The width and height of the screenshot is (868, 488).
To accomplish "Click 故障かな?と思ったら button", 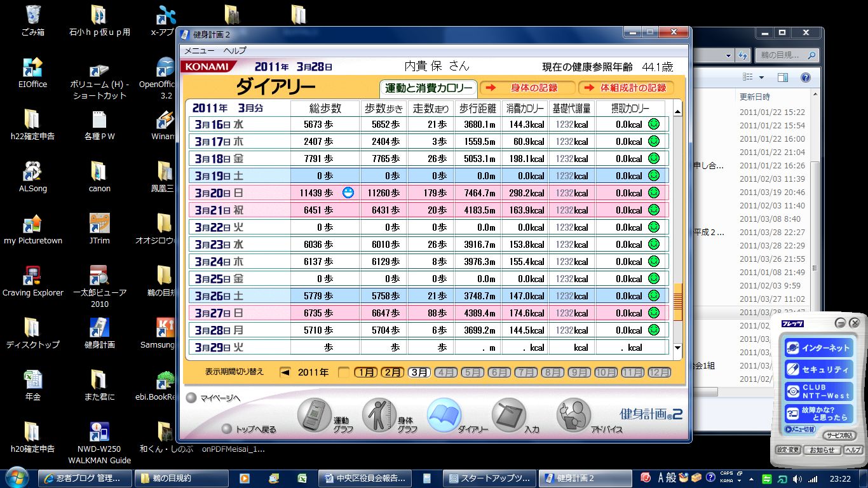I will click(x=818, y=413).
